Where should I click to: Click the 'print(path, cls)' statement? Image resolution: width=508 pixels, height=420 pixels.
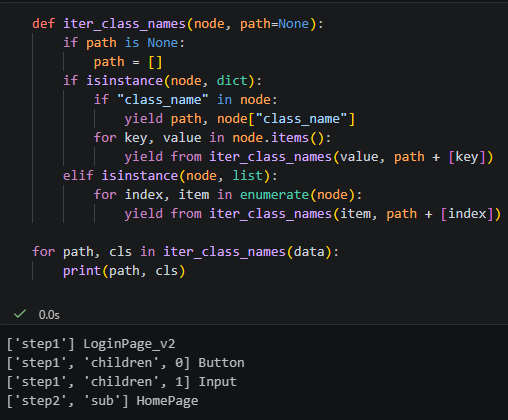point(124,271)
